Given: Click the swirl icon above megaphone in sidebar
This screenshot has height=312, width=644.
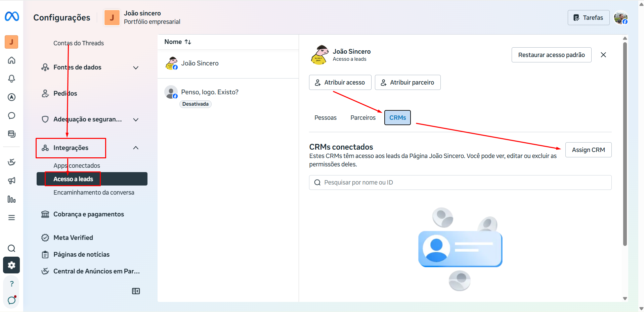Looking at the screenshot, I should [11, 162].
